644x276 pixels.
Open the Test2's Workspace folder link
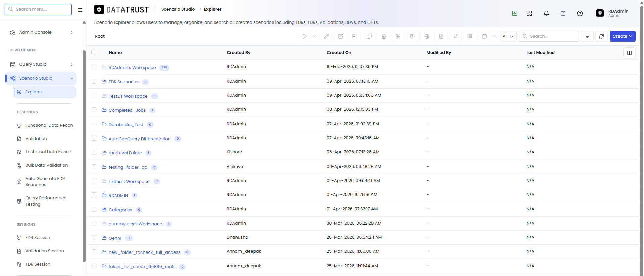(128, 96)
